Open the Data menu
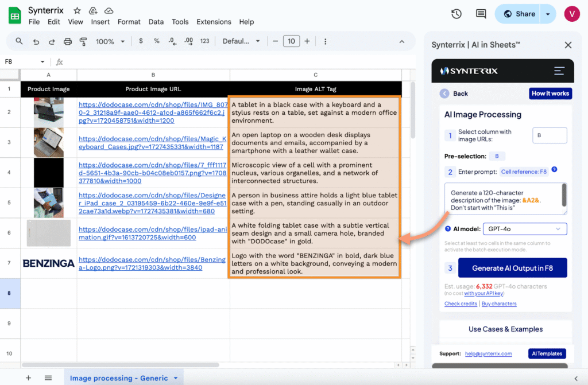588x385 pixels. tap(156, 22)
